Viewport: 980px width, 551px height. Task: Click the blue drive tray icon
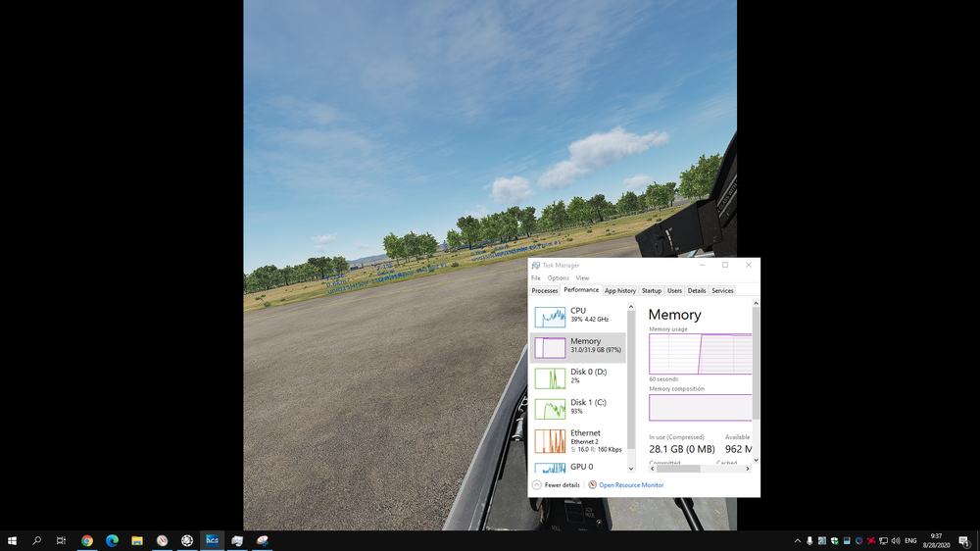(x=847, y=541)
